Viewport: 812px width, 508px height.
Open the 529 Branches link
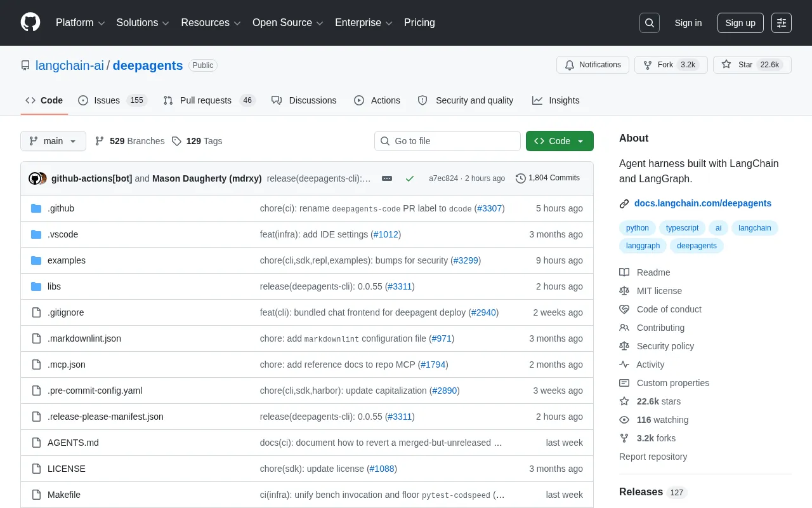coord(129,141)
